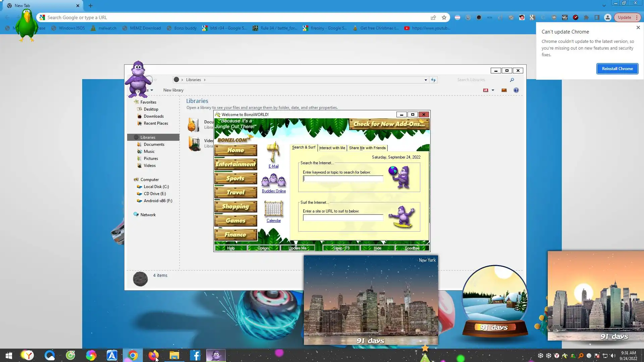Launch Firefox from the taskbar

tap(153, 355)
